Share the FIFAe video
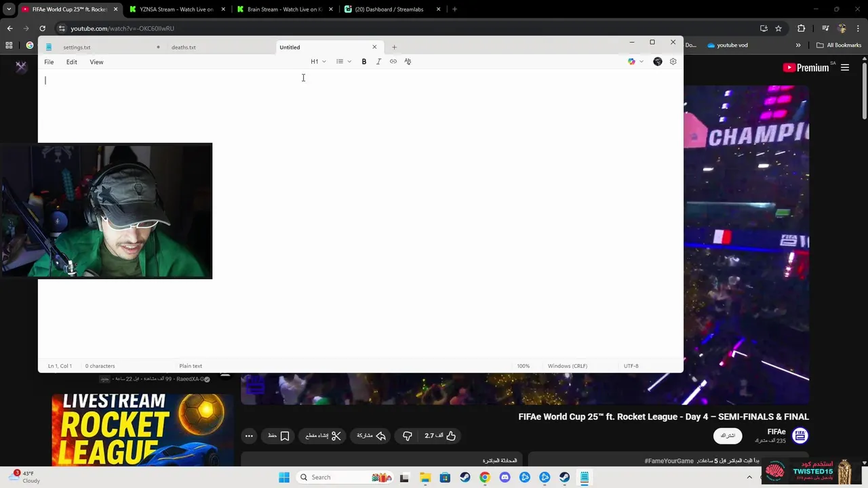This screenshot has width=868, height=488. pos(371,436)
